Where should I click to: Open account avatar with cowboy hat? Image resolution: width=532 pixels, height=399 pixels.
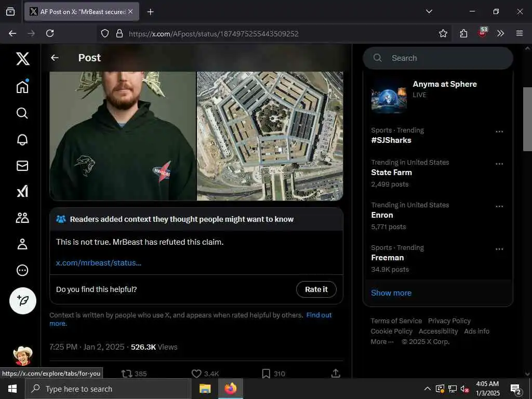[23, 355]
